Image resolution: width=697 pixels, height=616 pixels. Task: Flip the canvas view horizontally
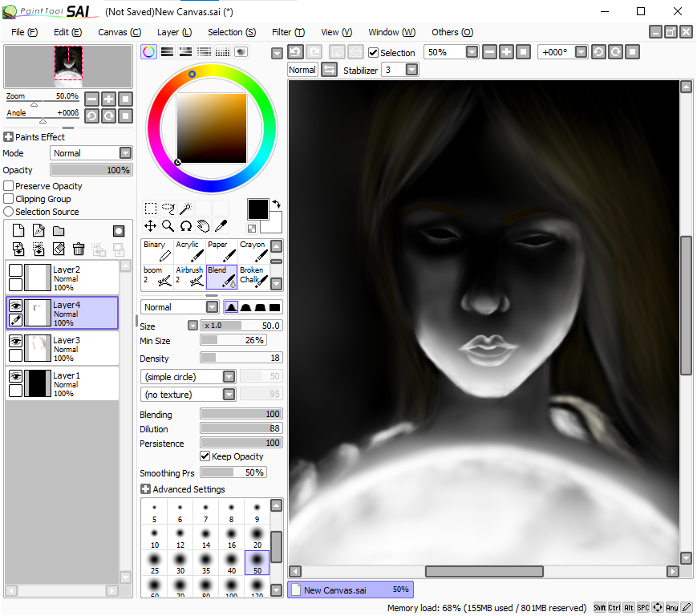point(329,70)
